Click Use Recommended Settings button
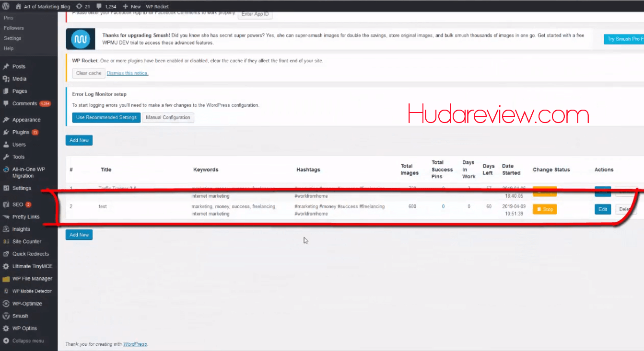 point(106,117)
